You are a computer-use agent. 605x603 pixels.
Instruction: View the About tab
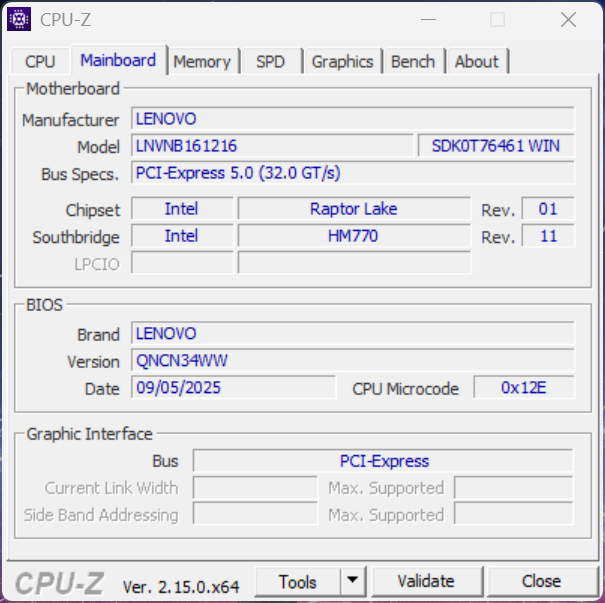click(476, 61)
